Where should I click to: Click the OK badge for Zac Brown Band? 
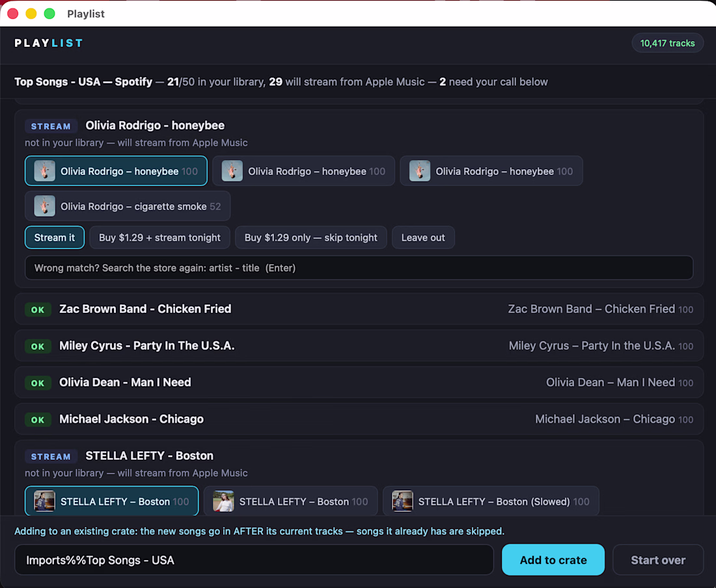point(38,310)
